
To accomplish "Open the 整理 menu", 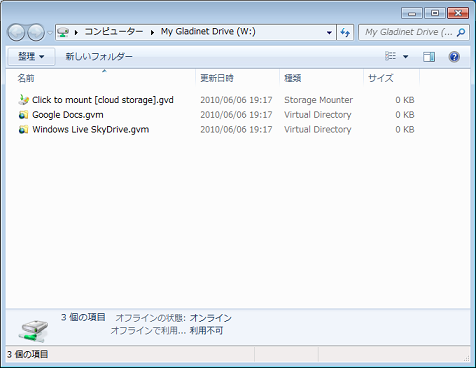I will (31, 56).
